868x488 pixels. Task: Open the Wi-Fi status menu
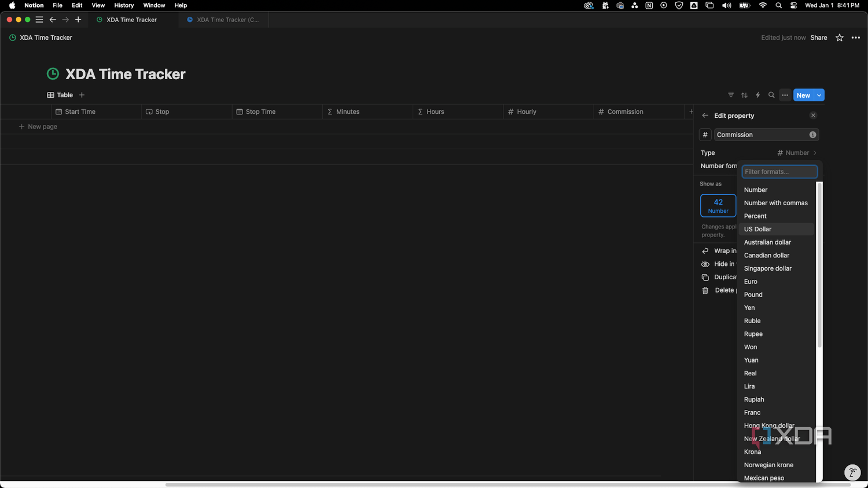[763, 5]
